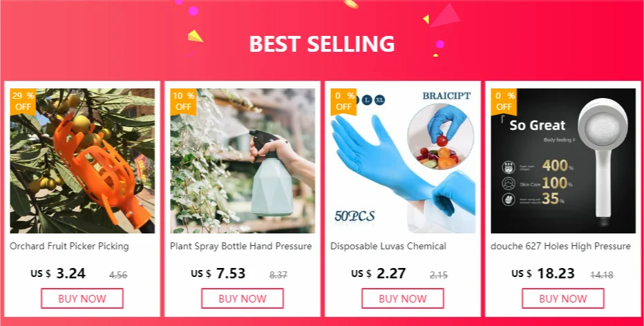Image resolution: width=644 pixels, height=326 pixels.
Task: Open the Plant Spray Bottle product image
Action: pos(243,161)
